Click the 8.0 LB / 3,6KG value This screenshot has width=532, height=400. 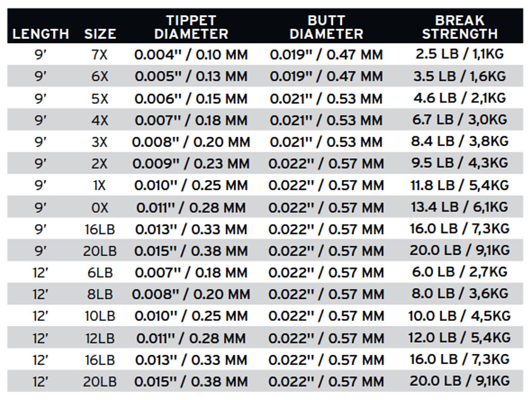pyautogui.click(x=460, y=294)
